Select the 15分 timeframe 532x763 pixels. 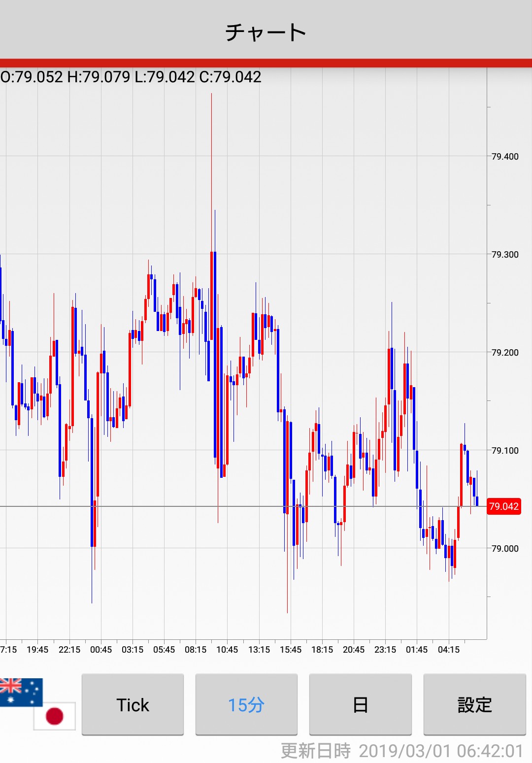(246, 704)
